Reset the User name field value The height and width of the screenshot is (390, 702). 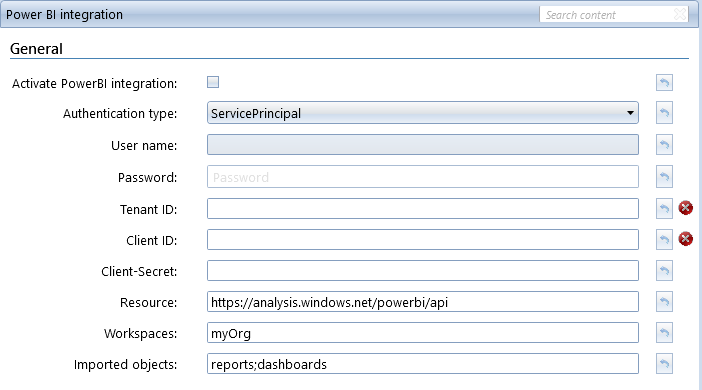coord(664,145)
